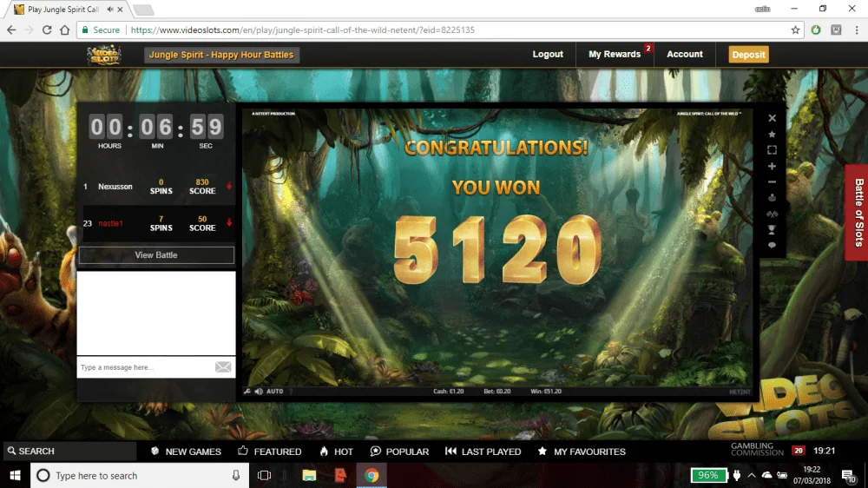Open Chrome from the taskbar

tap(372, 475)
